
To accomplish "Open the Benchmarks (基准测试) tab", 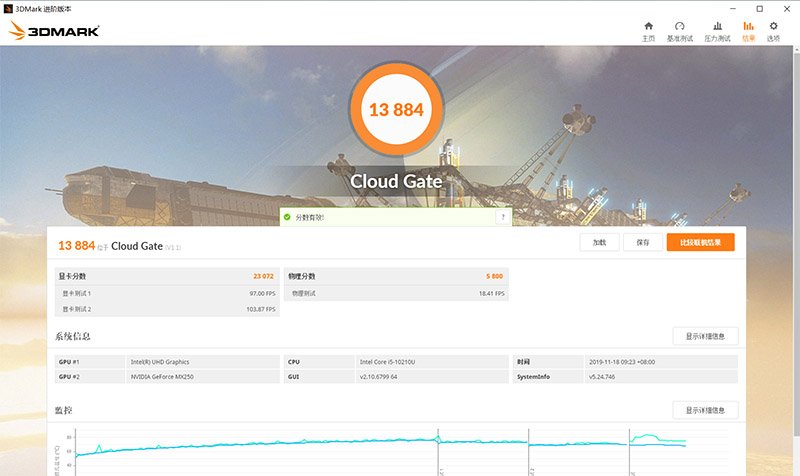I will click(680, 32).
